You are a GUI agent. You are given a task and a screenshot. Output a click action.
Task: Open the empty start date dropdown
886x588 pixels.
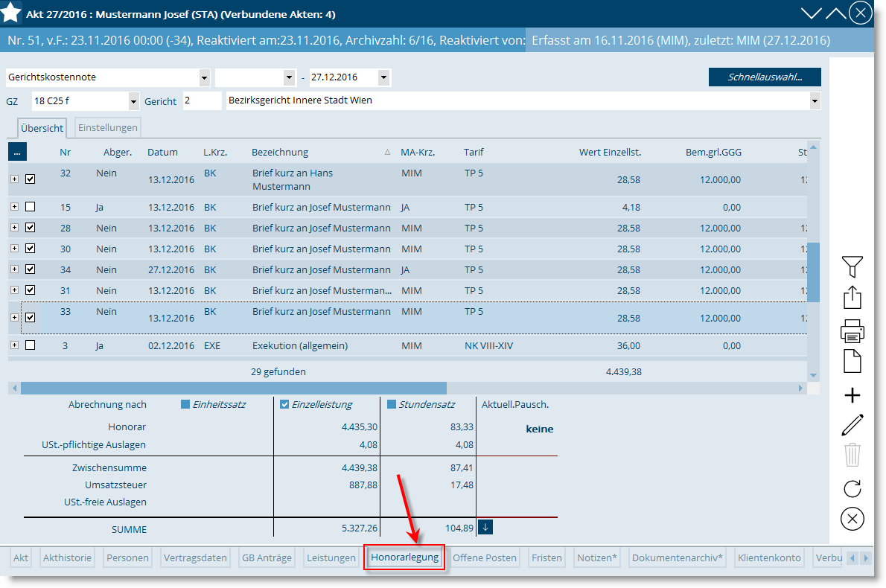290,77
